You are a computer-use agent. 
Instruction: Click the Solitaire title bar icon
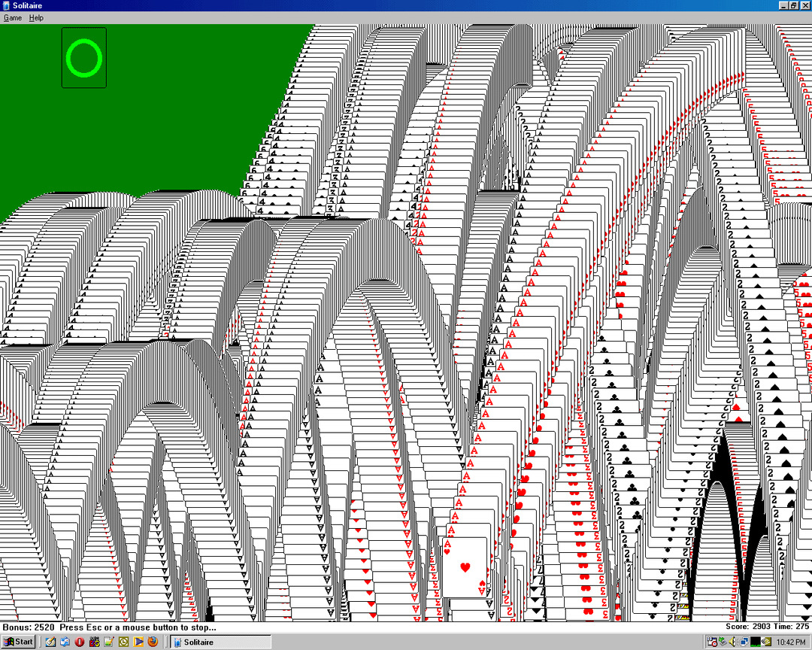pos(6,6)
